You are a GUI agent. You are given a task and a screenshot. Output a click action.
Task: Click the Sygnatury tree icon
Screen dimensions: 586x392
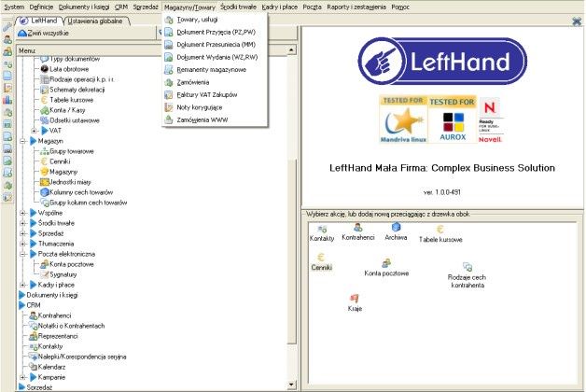coord(45,274)
